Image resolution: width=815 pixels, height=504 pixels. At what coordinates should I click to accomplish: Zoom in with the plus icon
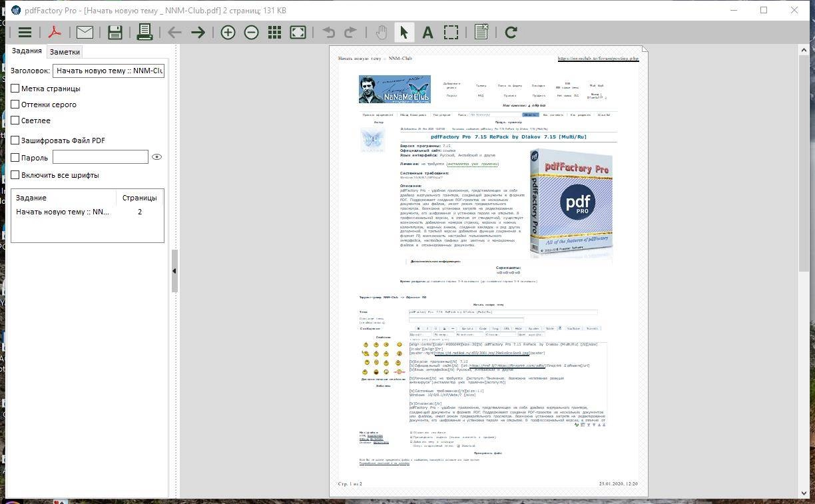[228, 32]
